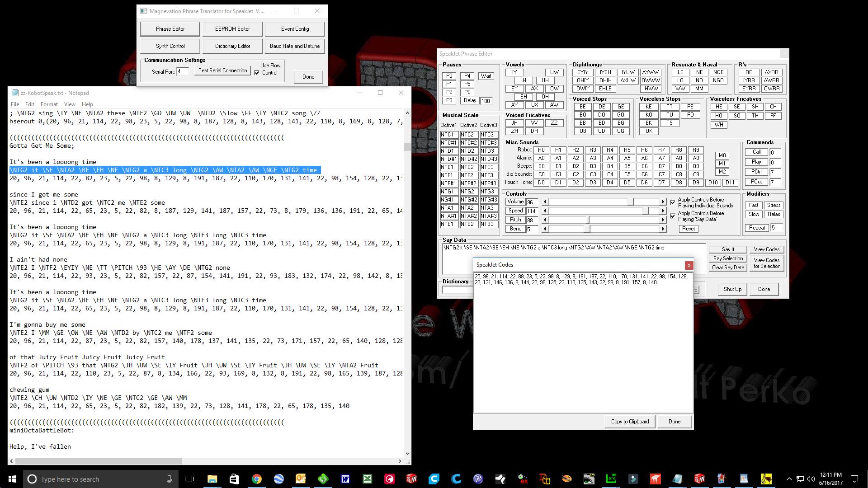
Task: Launch Excel from the taskbar
Action: [x=367, y=479]
